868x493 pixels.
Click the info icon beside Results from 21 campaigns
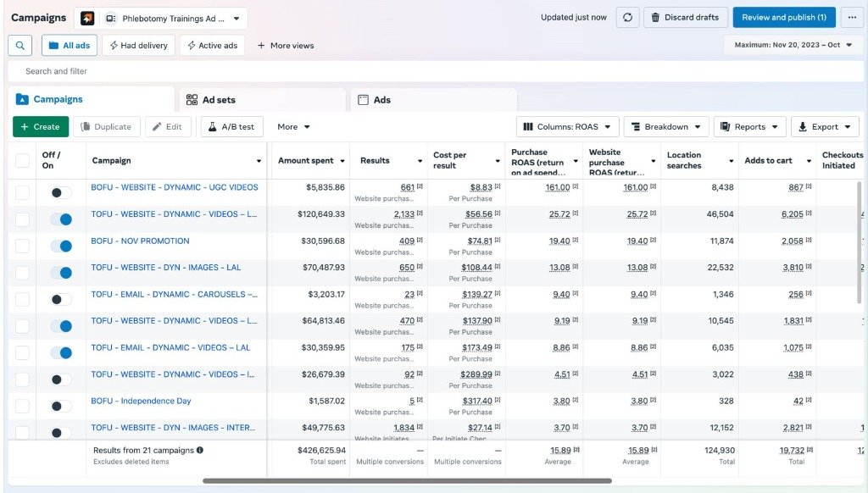200,451
